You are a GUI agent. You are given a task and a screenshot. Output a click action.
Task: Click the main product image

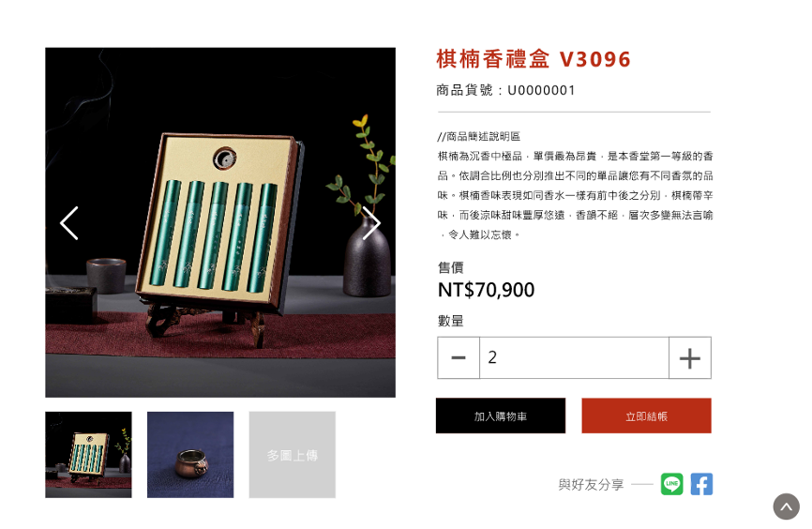(220, 223)
